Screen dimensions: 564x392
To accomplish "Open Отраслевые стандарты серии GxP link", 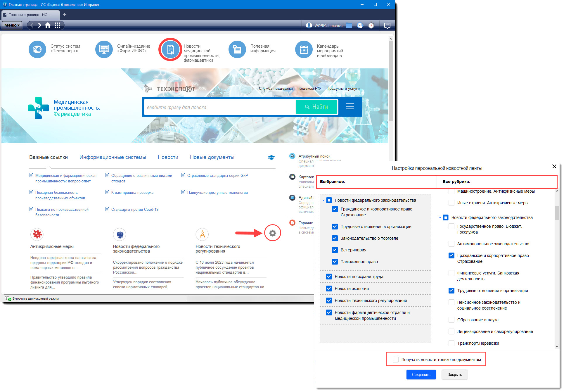I will (x=217, y=175).
